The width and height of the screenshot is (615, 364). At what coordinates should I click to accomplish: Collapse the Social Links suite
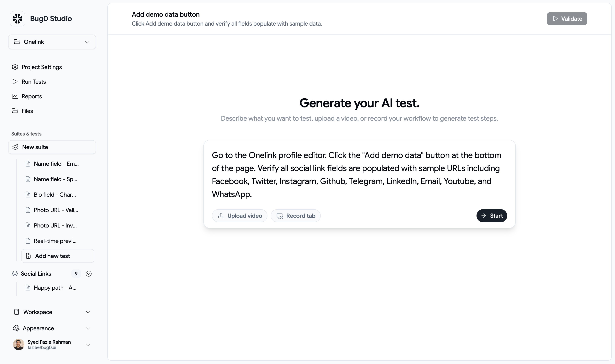(89, 273)
